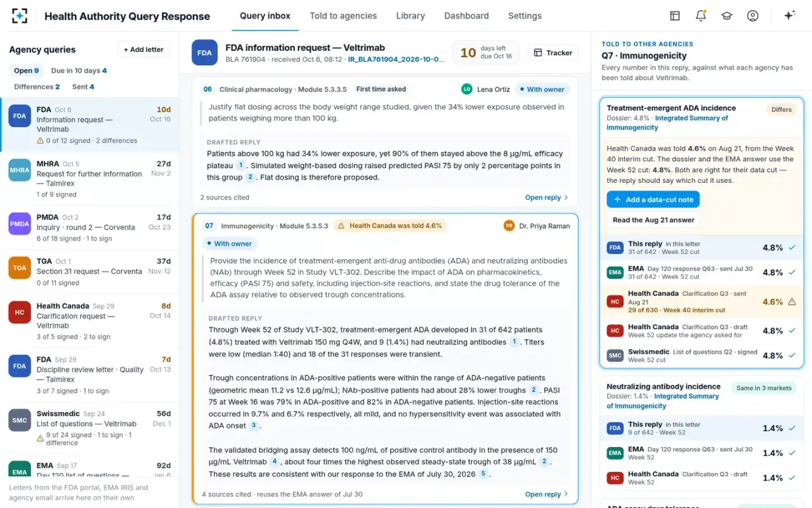This screenshot has width=812, height=508.
Task: Expand Open reply for Immunogenicity question
Action: click(x=547, y=494)
